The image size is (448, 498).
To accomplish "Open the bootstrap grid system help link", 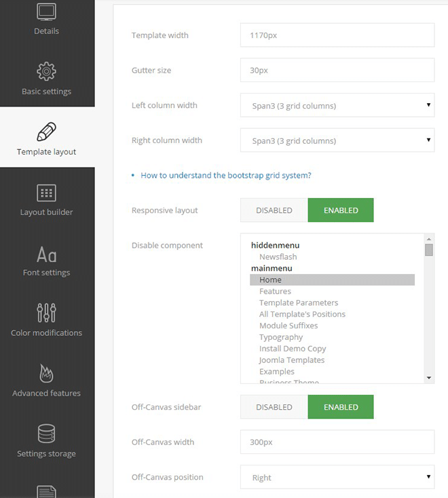I will tap(225, 175).
